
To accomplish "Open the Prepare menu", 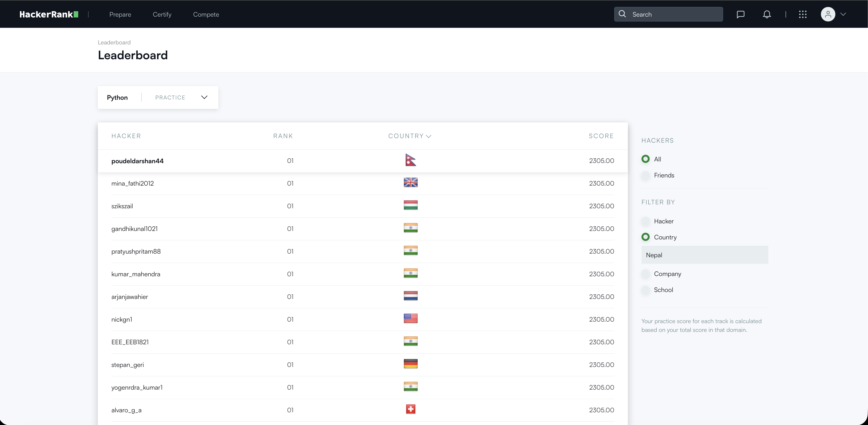I will [x=120, y=15].
